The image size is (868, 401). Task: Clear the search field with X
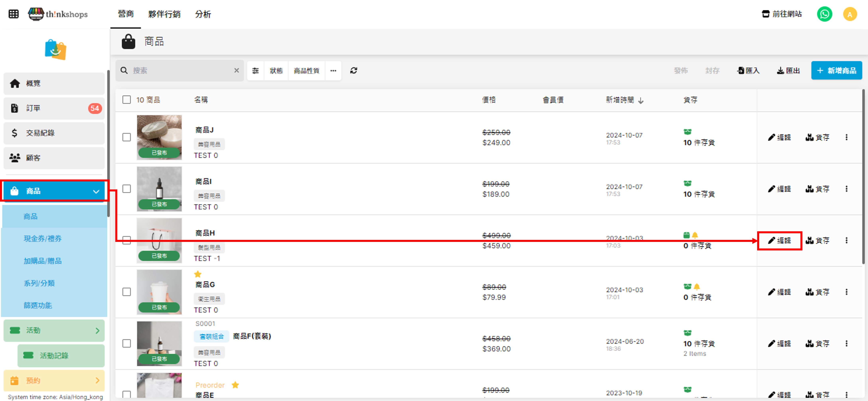[x=237, y=70]
